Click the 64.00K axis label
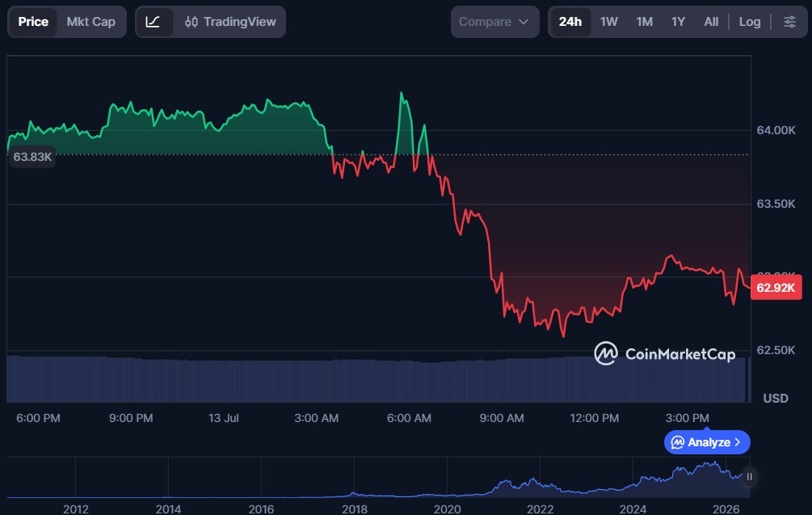This screenshot has width=812, height=515. click(776, 130)
